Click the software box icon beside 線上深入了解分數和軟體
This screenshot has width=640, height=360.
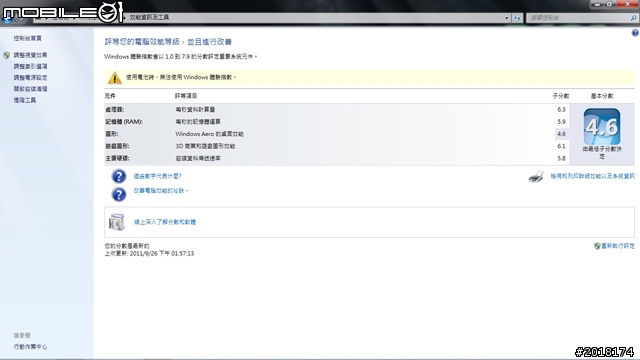pyautogui.click(x=117, y=222)
